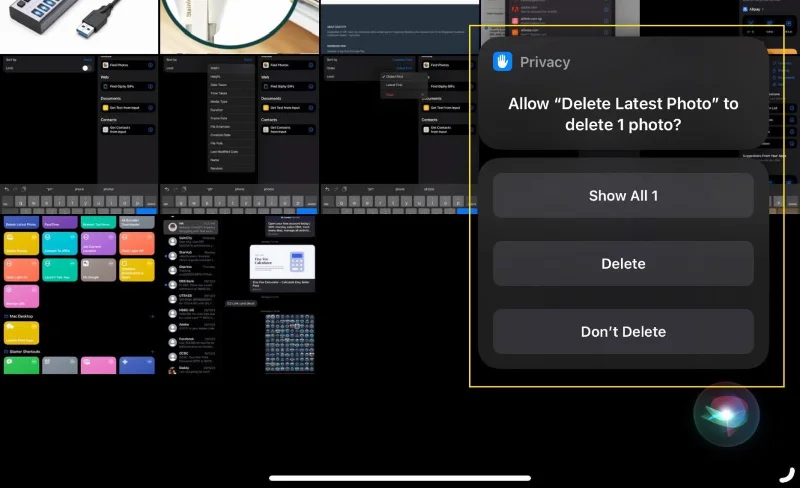Open the Messages conversation list screenshot thumbnail

pos(239,295)
